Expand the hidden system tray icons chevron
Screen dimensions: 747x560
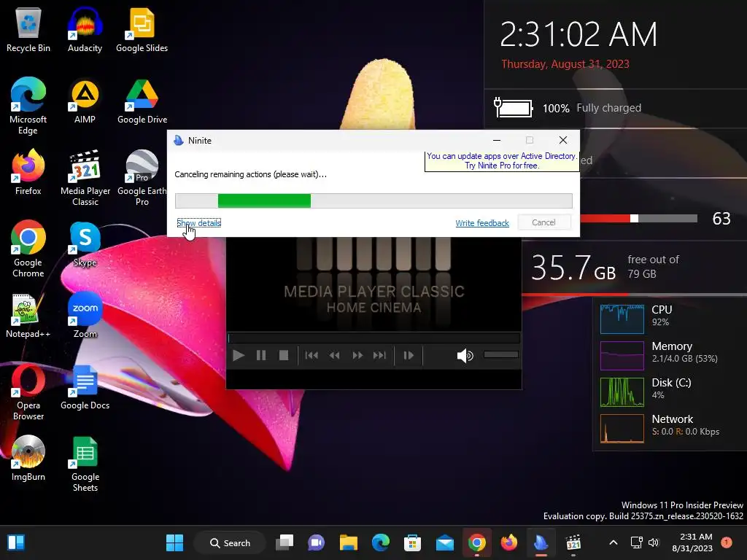[614, 542]
